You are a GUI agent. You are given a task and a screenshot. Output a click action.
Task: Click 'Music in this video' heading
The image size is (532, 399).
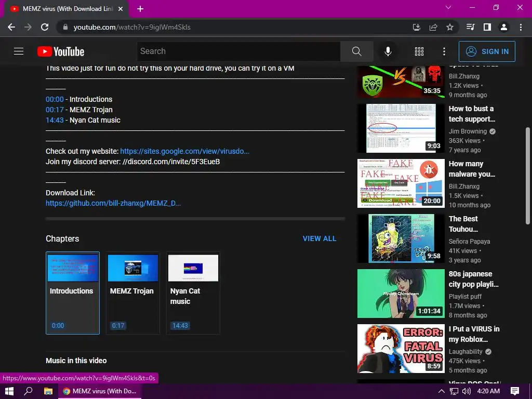76,361
